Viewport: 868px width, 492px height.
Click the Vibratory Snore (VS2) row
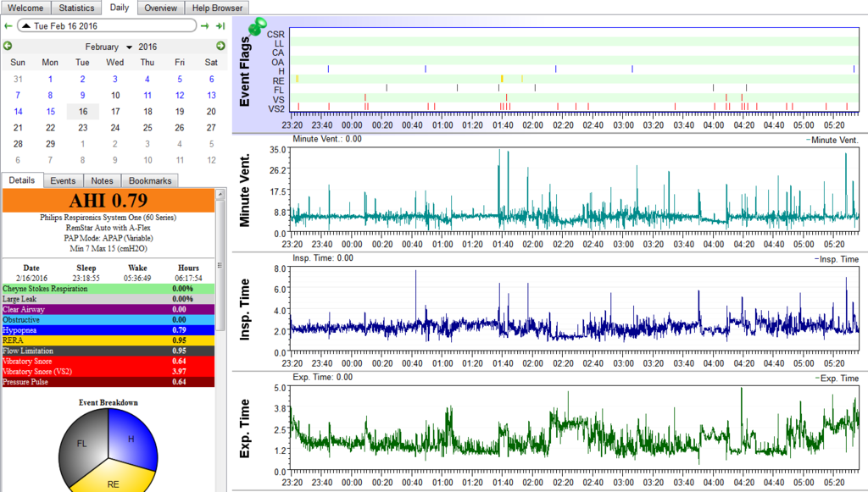[108, 371]
